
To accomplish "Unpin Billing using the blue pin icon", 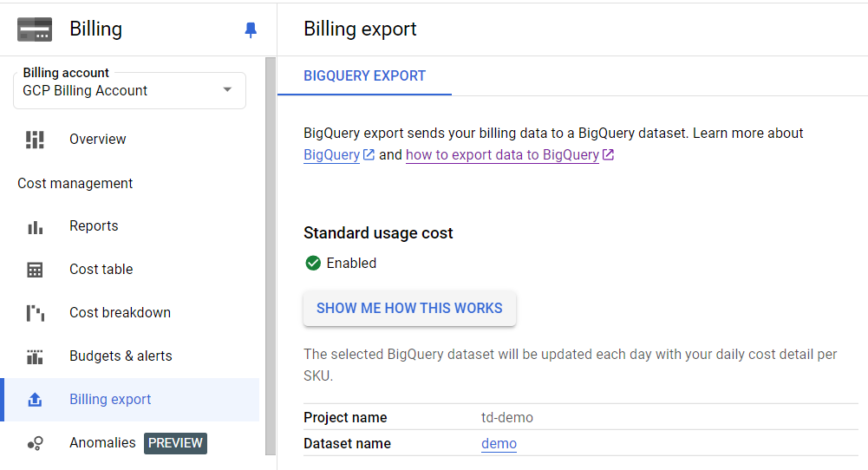I will point(251,29).
